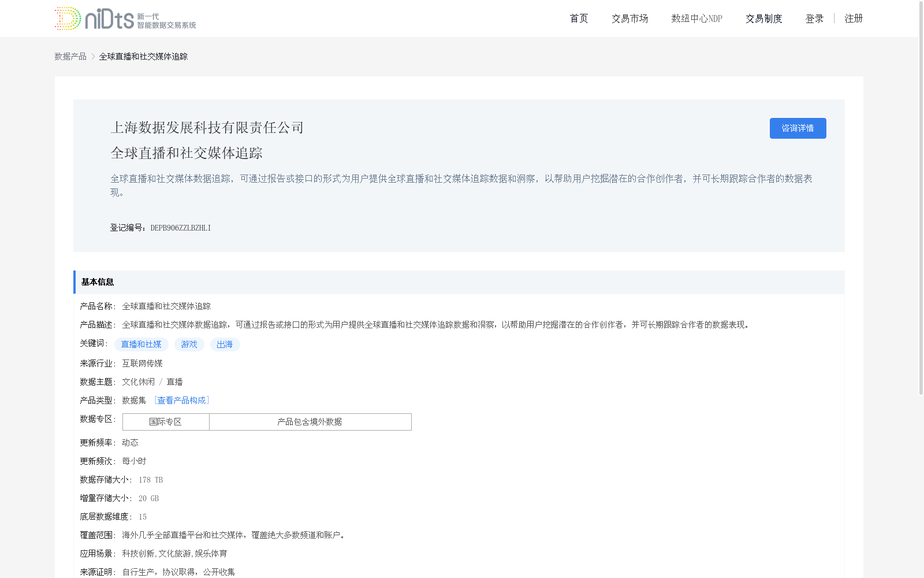This screenshot has width=924, height=578.
Task: Open the 首页 menu item
Action: pyautogui.click(x=579, y=18)
